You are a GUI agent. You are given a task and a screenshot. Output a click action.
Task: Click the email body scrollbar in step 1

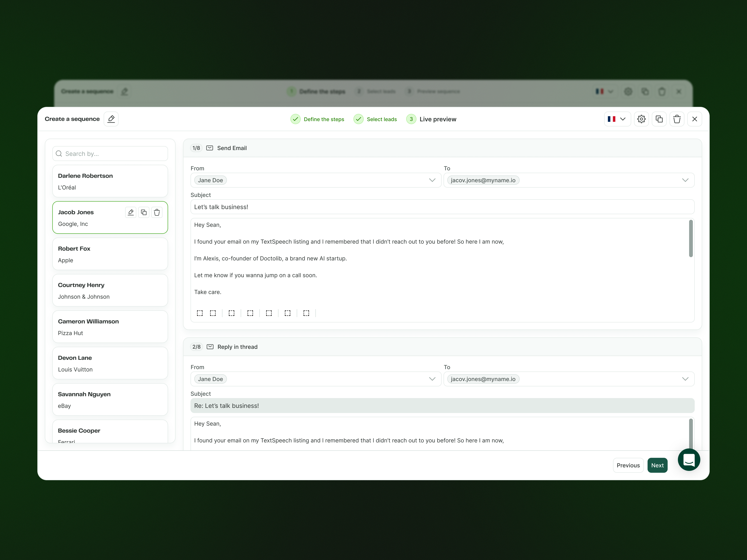691,238
